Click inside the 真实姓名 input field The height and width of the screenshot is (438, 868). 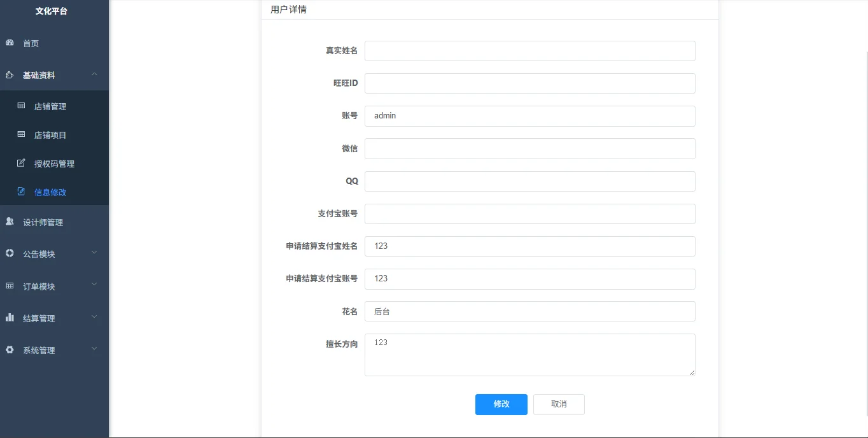[529, 51]
